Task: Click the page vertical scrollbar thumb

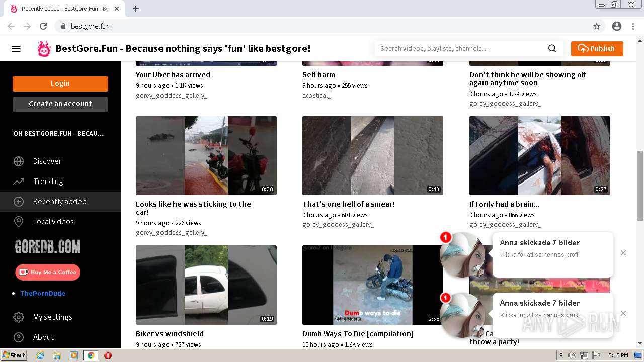Action: point(640,185)
